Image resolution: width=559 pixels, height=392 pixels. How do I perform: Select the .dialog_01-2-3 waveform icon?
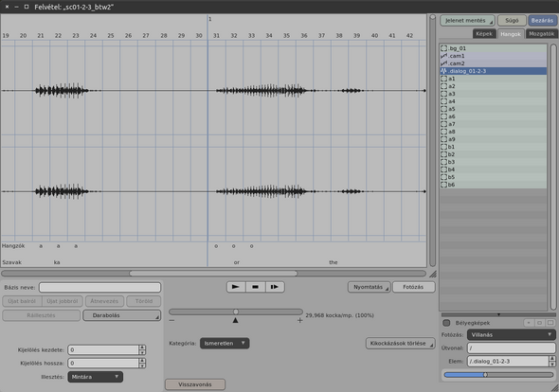pyautogui.click(x=443, y=71)
